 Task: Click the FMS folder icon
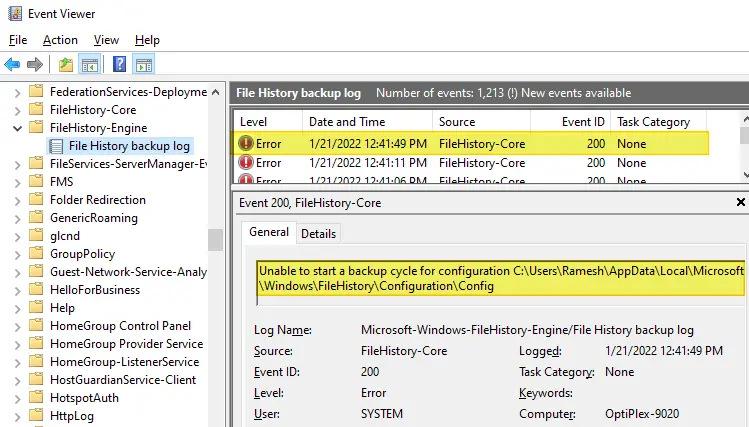coord(36,181)
